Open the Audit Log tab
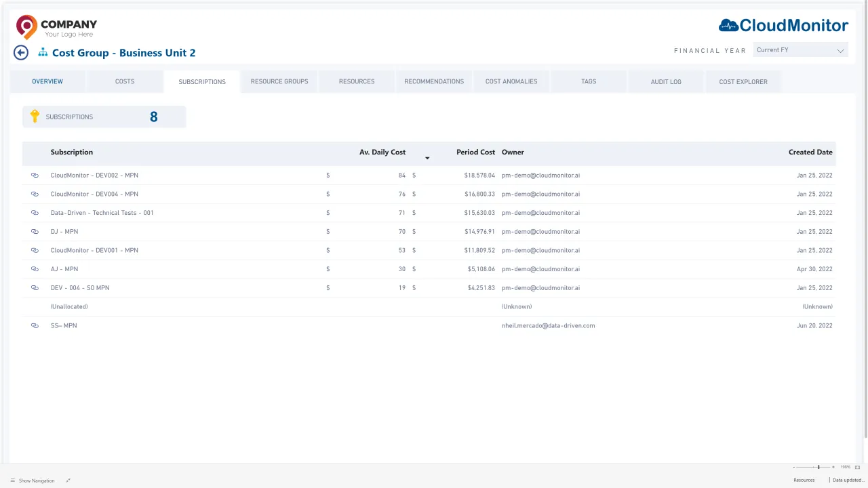This screenshot has height=488, width=868. click(666, 81)
